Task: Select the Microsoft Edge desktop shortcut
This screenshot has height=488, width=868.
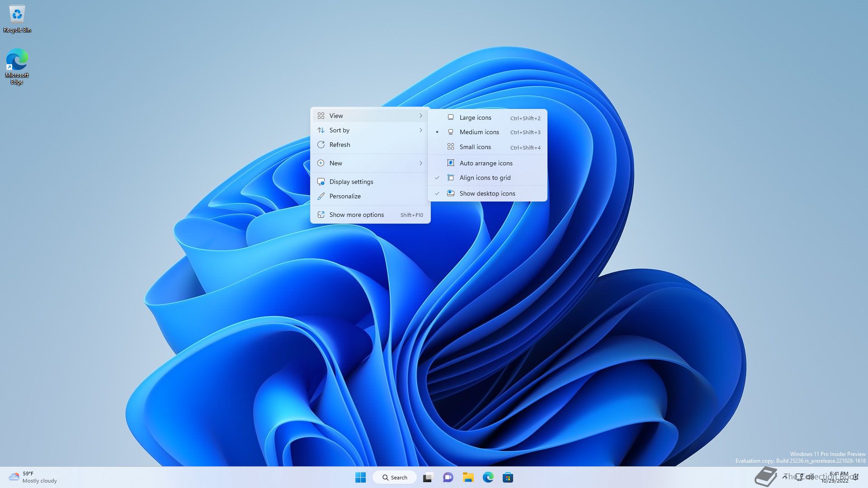Action: (17, 66)
